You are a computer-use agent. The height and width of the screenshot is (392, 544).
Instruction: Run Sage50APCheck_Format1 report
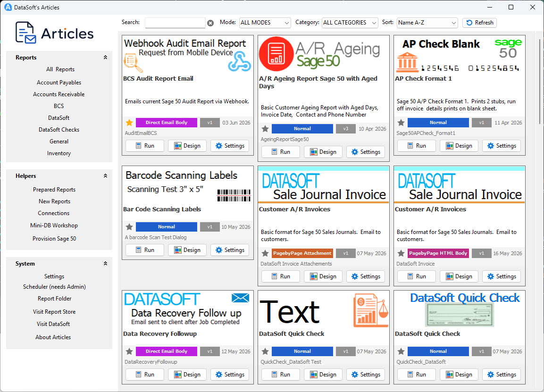tap(417, 146)
